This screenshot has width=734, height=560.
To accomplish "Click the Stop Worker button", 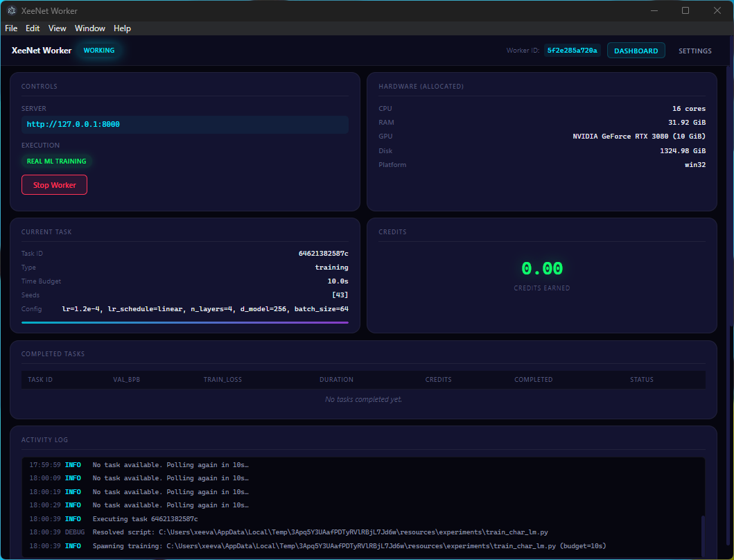I will [54, 184].
